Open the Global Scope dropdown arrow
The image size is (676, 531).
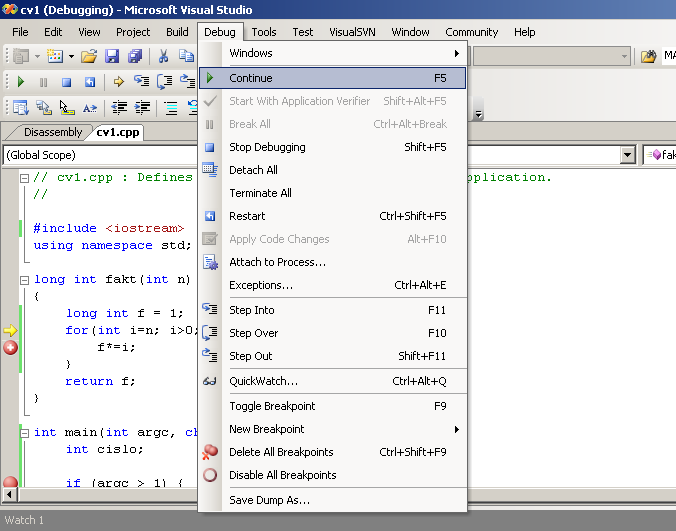pos(628,155)
